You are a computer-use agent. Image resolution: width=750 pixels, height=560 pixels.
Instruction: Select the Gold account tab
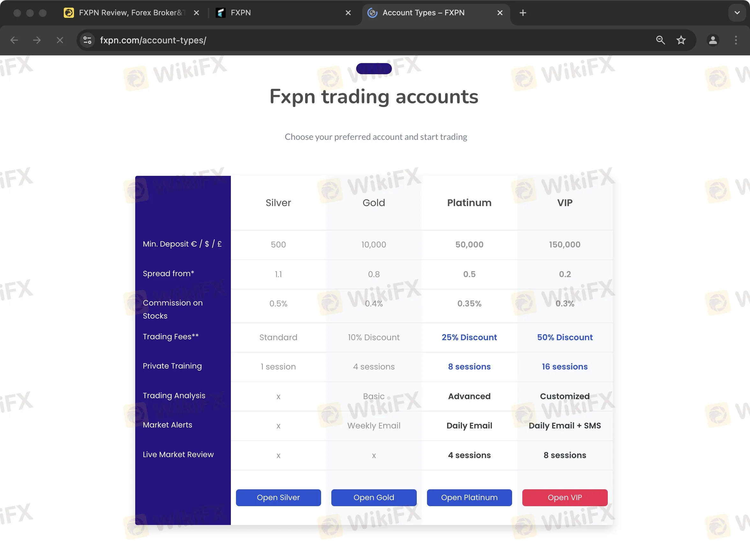pos(373,203)
